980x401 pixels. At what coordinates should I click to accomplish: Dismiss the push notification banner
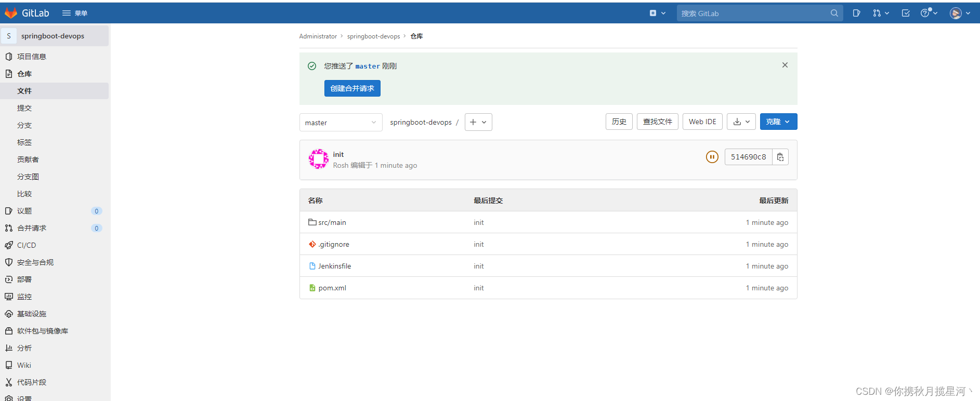[785, 65]
